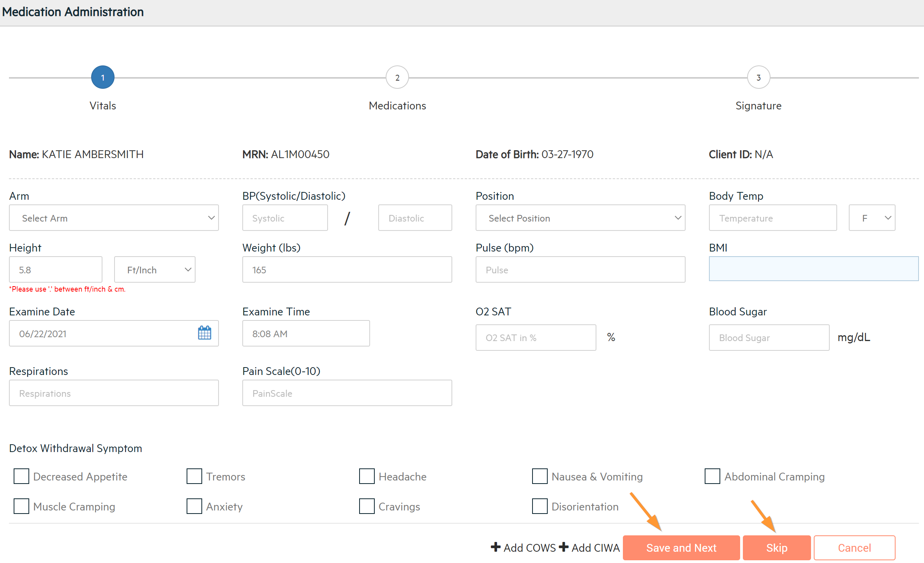Click the Add COWS plus icon

click(496, 547)
